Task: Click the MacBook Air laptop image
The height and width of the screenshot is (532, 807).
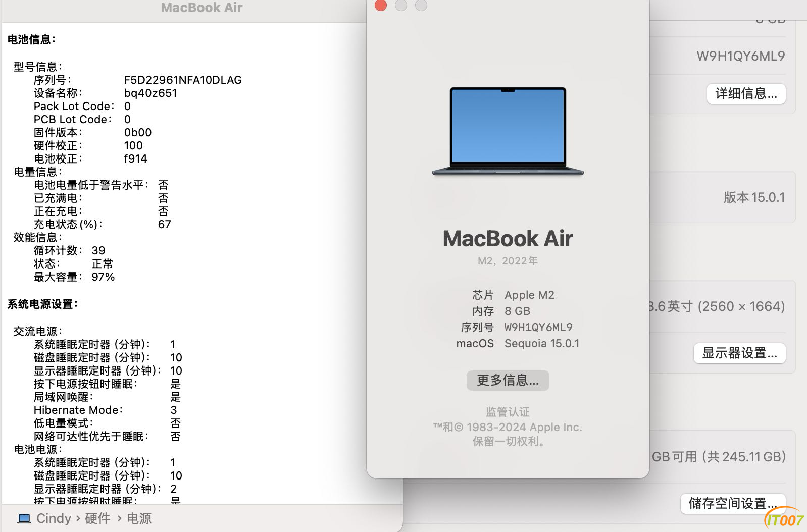Action: pos(508,131)
